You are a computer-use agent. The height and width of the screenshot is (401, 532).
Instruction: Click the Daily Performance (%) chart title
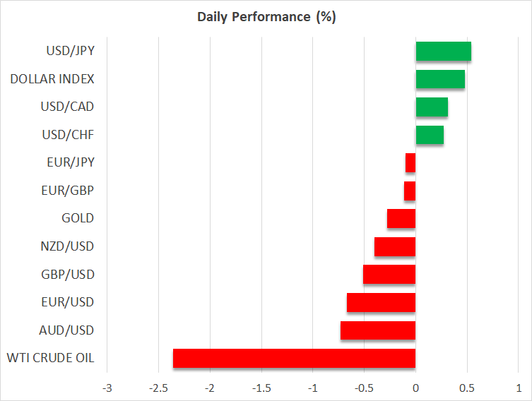tap(266, 17)
